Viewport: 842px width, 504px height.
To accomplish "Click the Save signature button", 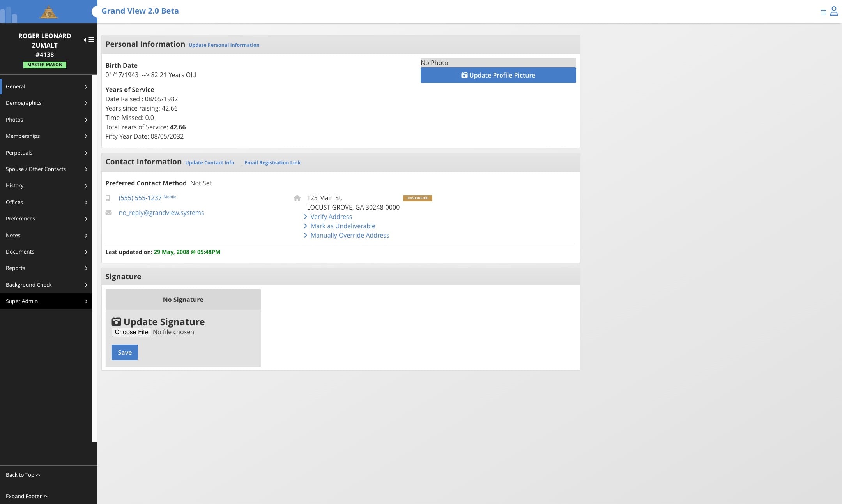I will 125,352.
